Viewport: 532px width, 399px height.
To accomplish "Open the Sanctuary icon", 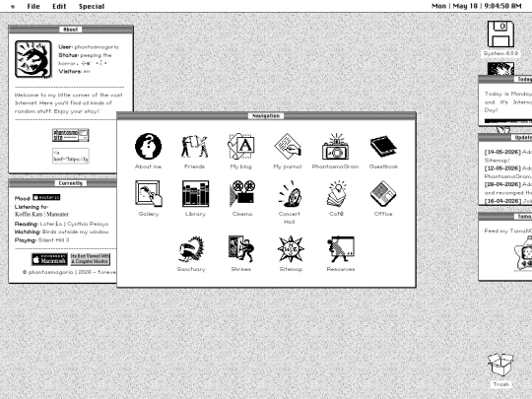I will 191,249.
